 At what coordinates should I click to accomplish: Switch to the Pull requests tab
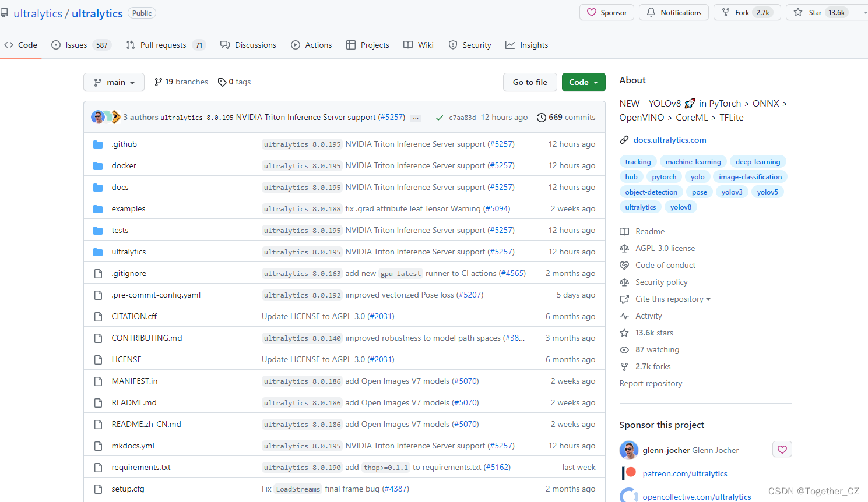(166, 45)
